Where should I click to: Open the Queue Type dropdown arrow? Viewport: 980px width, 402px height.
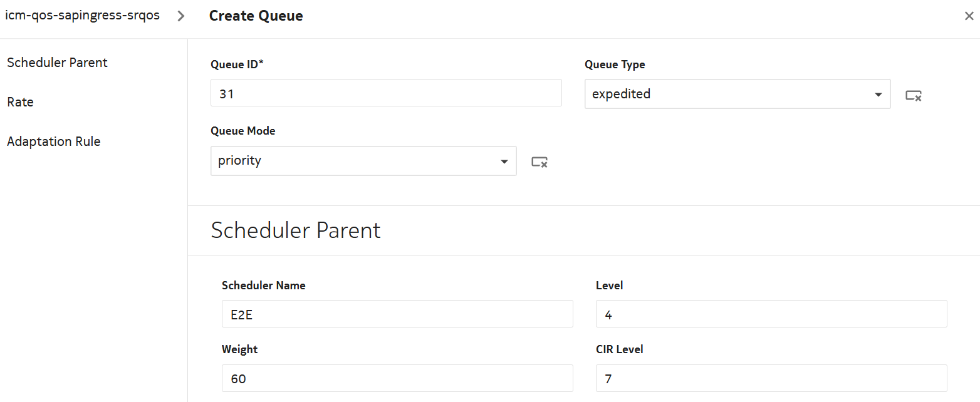878,95
